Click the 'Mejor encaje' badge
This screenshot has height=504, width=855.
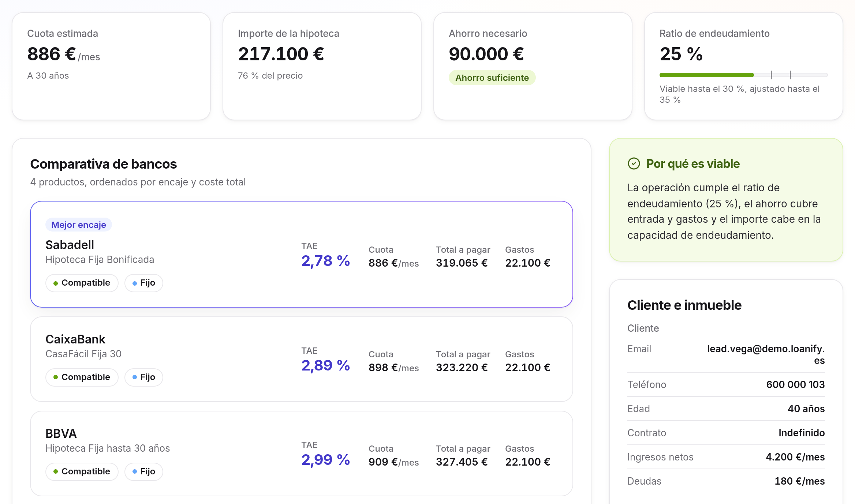[78, 225]
